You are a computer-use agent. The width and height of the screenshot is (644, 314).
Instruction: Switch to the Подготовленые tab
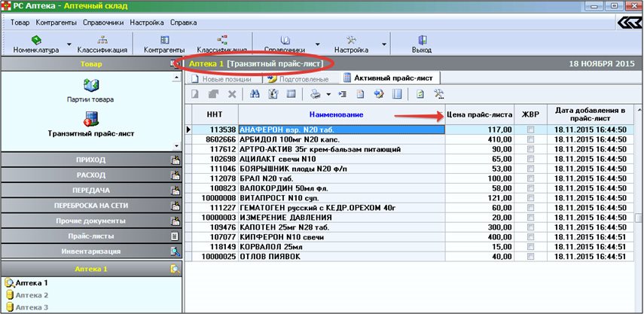(x=298, y=78)
